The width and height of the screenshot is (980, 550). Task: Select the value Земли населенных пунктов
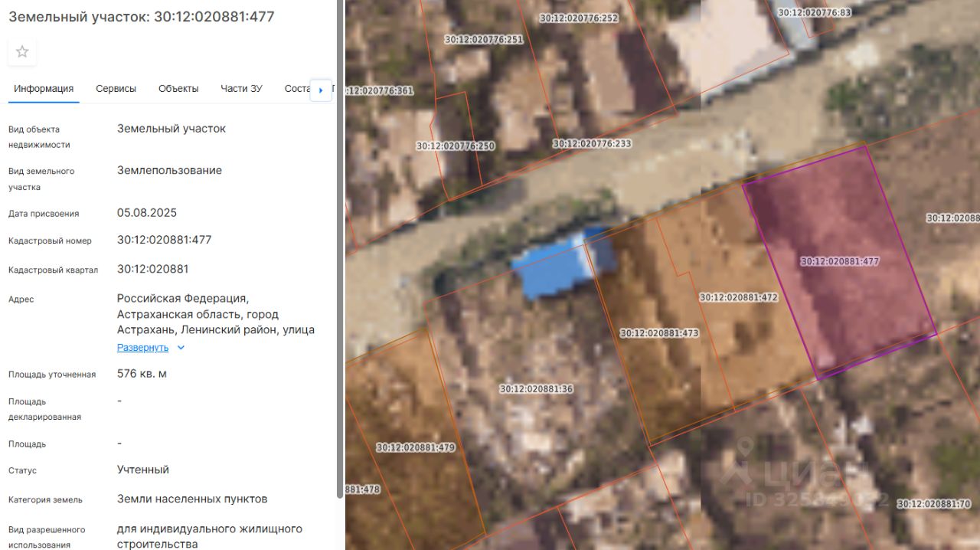(192, 499)
